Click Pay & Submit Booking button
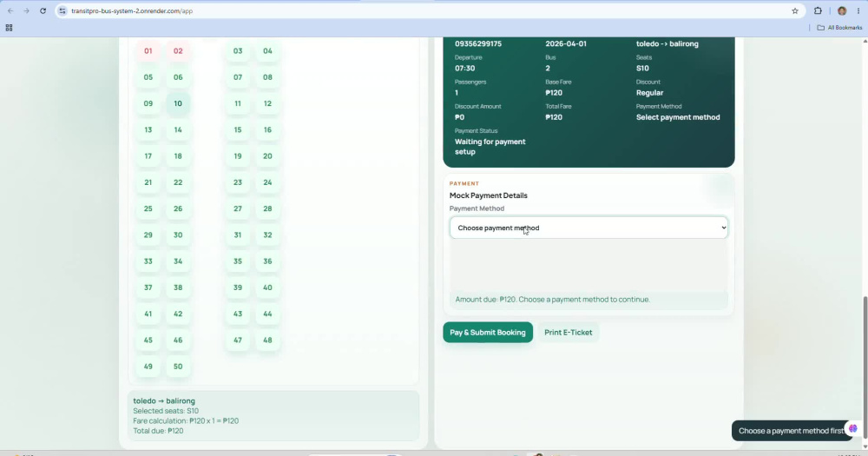Screen dimensions: 868x456 point(488,333)
